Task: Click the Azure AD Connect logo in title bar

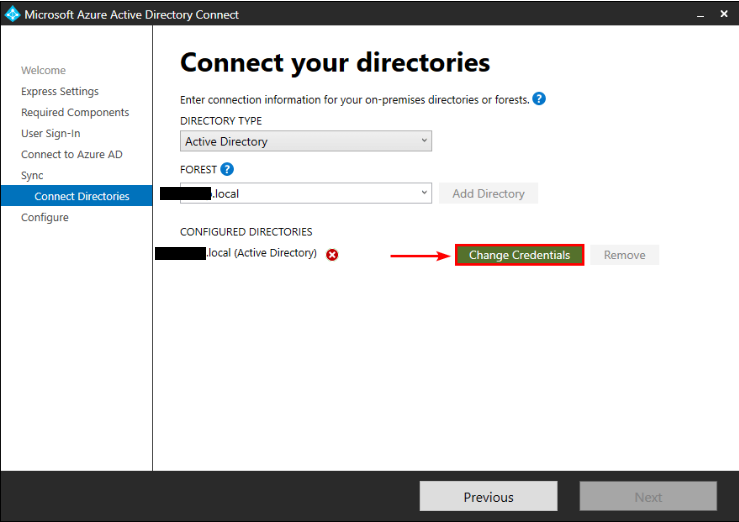Action: point(12,14)
